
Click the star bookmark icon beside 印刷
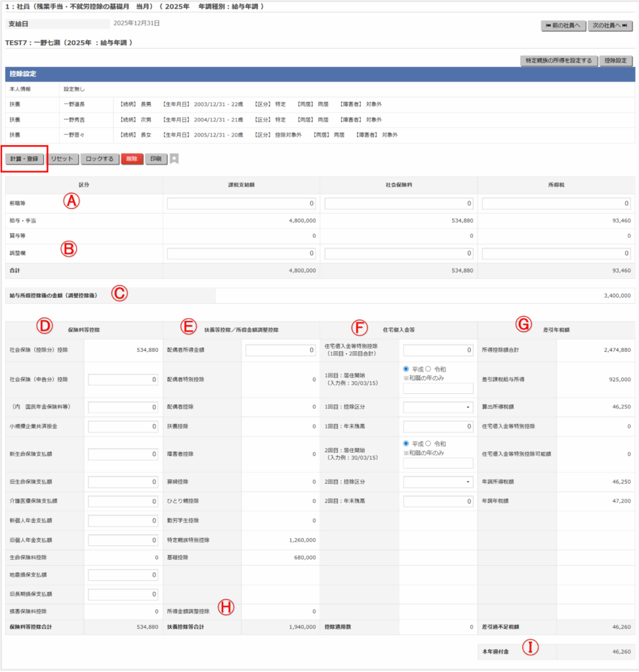click(174, 159)
